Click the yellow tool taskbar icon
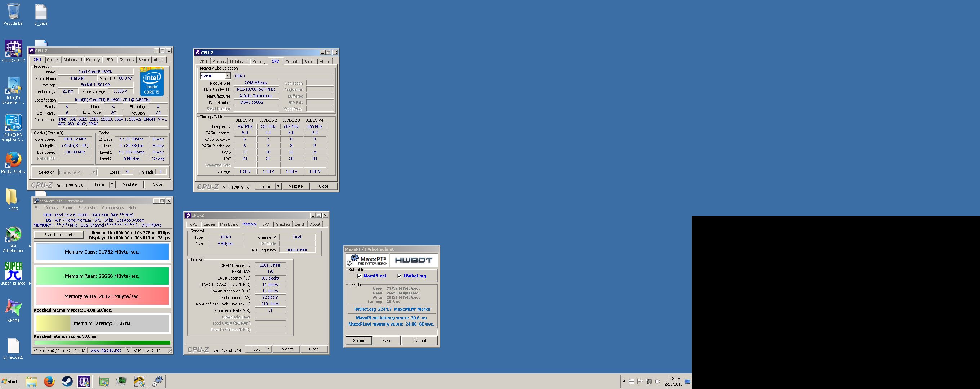Image resolution: width=980 pixels, height=389 pixels. coord(139,381)
